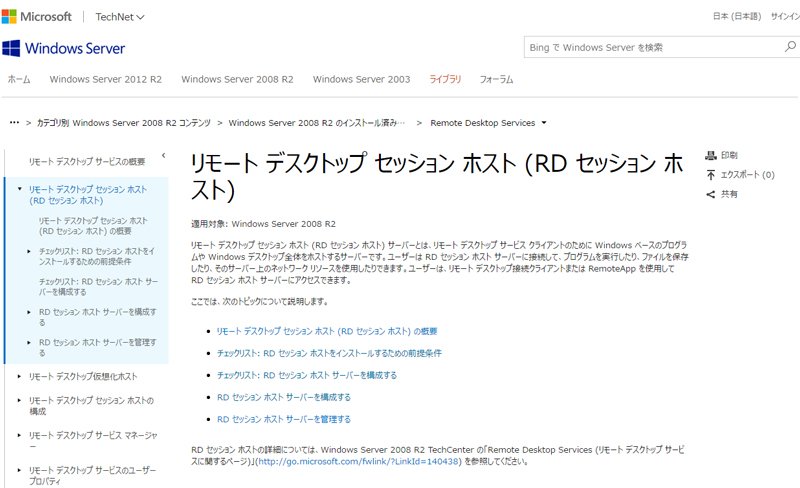The width and height of the screenshot is (800, 488).
Task: Click the エクスポート (0) upload icon
Action: tap(711, 175)
